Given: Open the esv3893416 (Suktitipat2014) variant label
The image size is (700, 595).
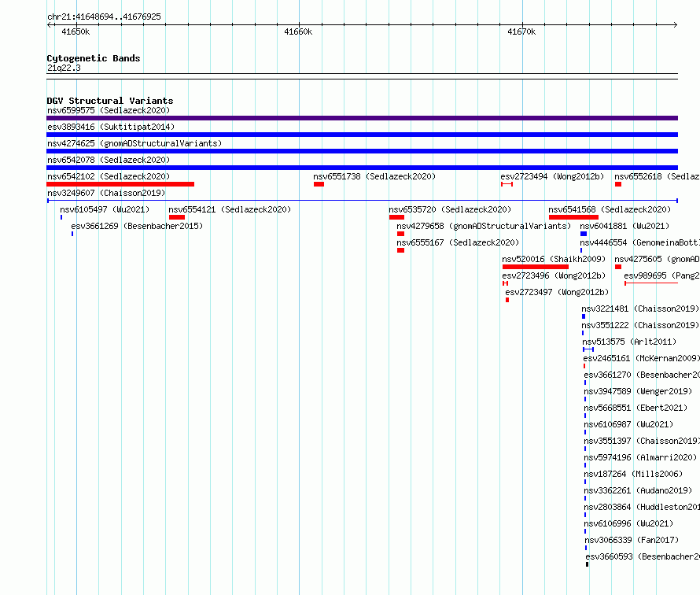Looking at the screenshot, I should 111,127.
